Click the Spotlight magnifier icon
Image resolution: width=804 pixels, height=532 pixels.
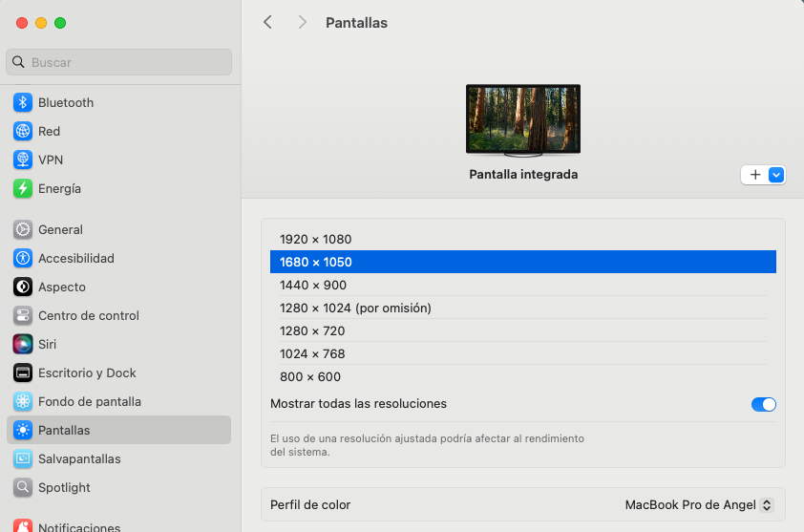coord(23,487)
